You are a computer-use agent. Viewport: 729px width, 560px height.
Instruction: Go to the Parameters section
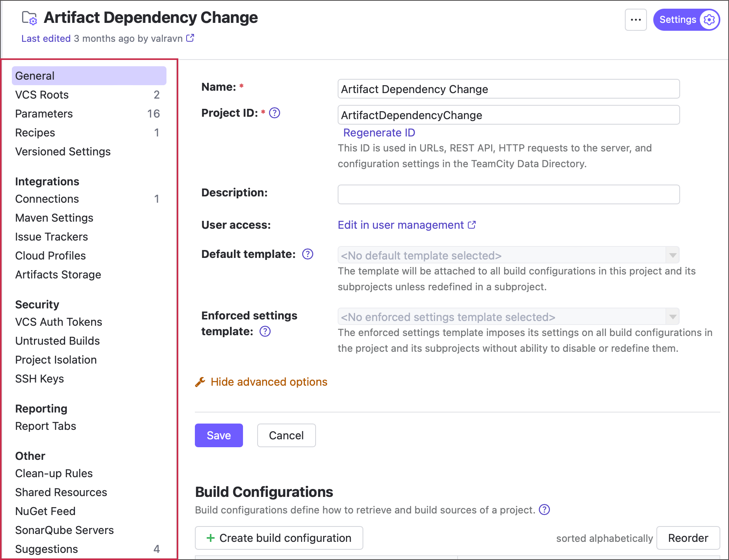[44, 114]
